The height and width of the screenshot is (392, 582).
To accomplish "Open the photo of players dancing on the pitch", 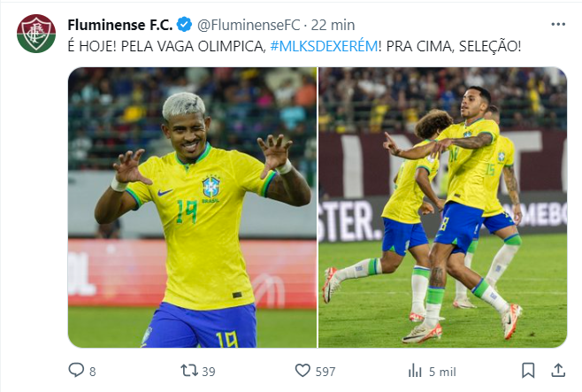I will [443, 207].
